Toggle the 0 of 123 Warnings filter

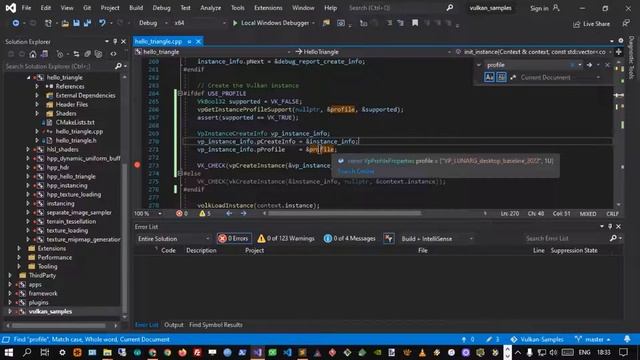tap(286, 239)
